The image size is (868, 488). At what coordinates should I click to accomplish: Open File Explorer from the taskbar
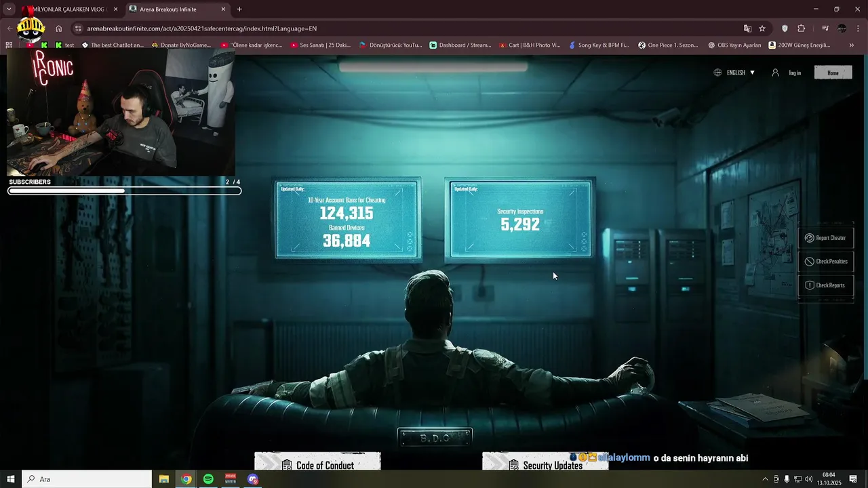(164, 479)
